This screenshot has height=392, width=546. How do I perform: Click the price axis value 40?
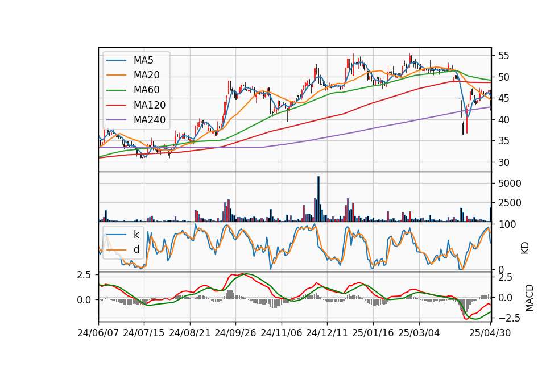(x=503, y=120)
